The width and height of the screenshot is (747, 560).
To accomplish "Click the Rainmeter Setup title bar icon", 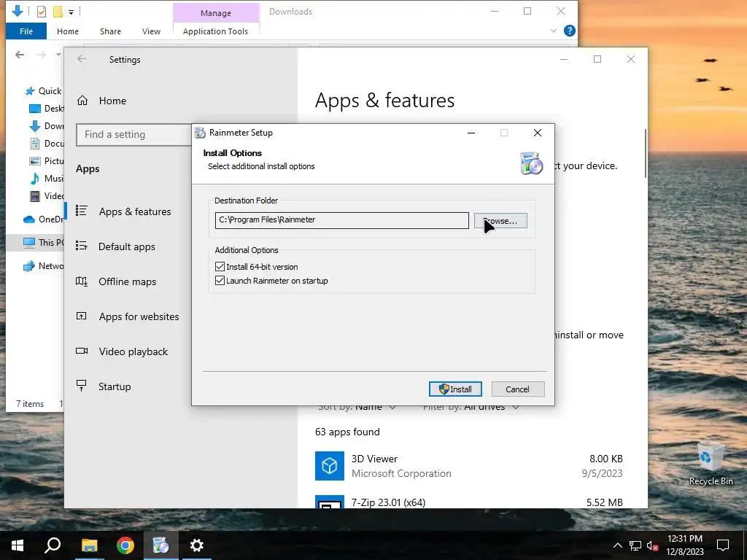I will [x=201, y=133].
